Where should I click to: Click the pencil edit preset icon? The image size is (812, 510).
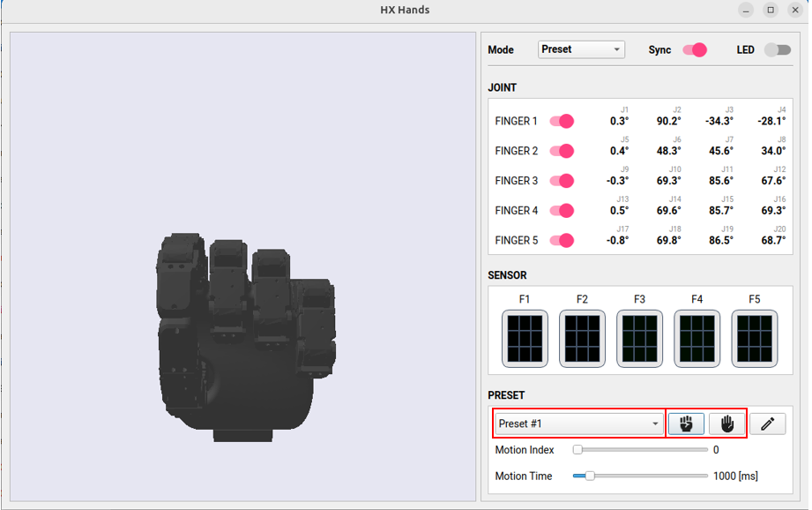pyautogui.click(x=767, y=424)
